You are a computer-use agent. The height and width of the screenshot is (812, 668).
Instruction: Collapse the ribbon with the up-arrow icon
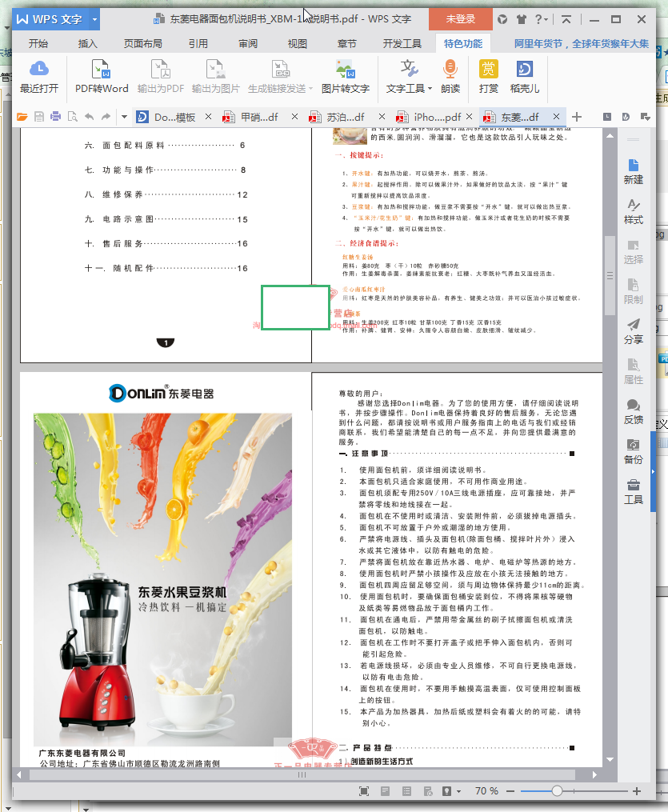[x=566, y=19]
